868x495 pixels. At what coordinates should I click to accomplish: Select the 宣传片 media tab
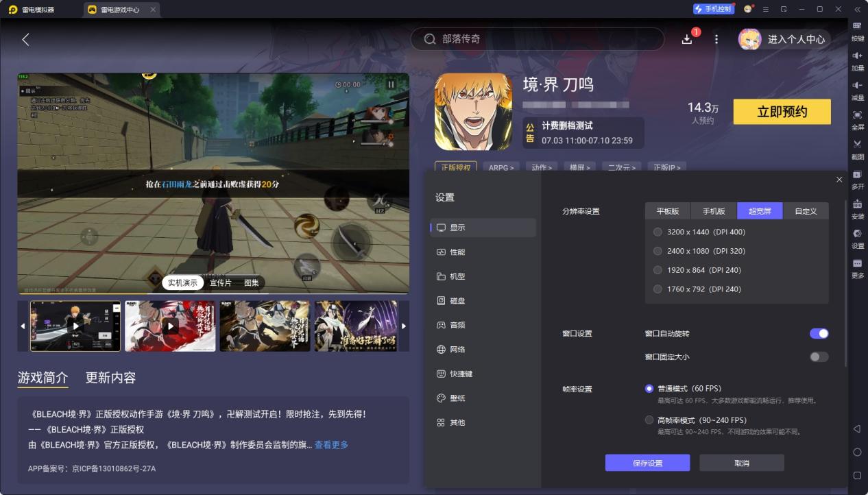221,283
